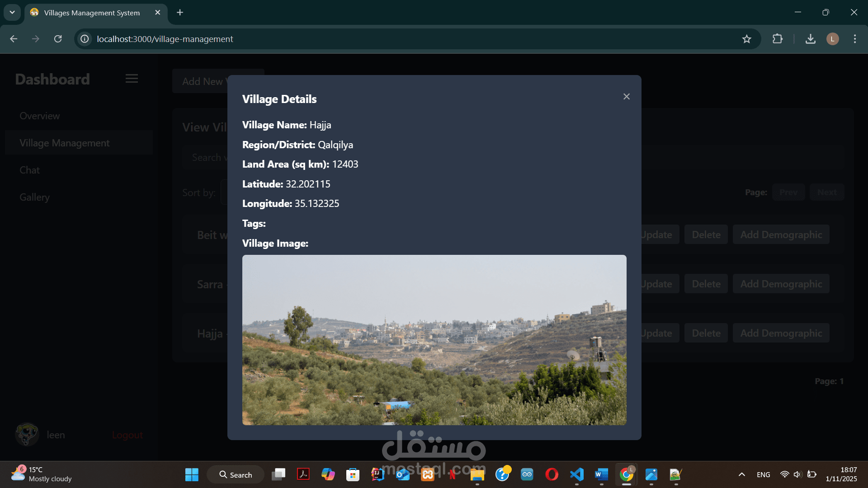Click the Hajja village image
The image size is (868, 488).
coord(434,340)
